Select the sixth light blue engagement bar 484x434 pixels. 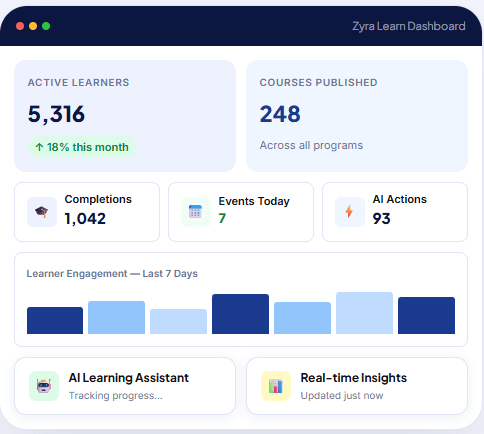(x=364, y=313)
